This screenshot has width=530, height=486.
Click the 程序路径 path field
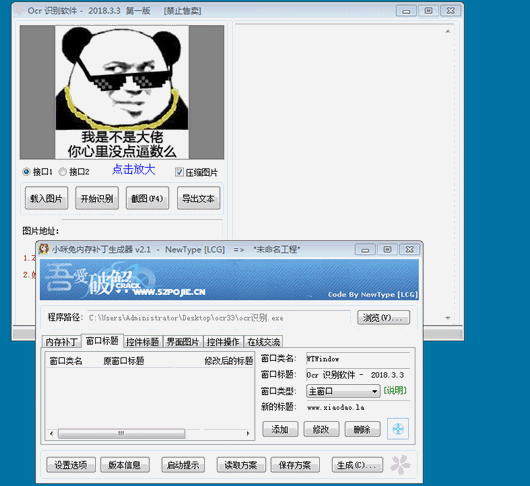click(x=219, y=318)
